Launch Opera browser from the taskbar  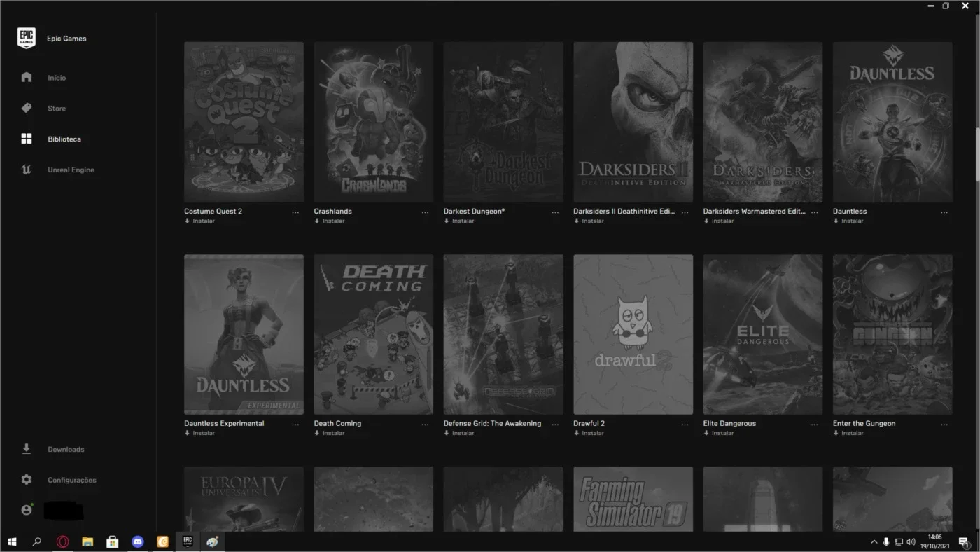pyautogui.click(x=62, y=541)
